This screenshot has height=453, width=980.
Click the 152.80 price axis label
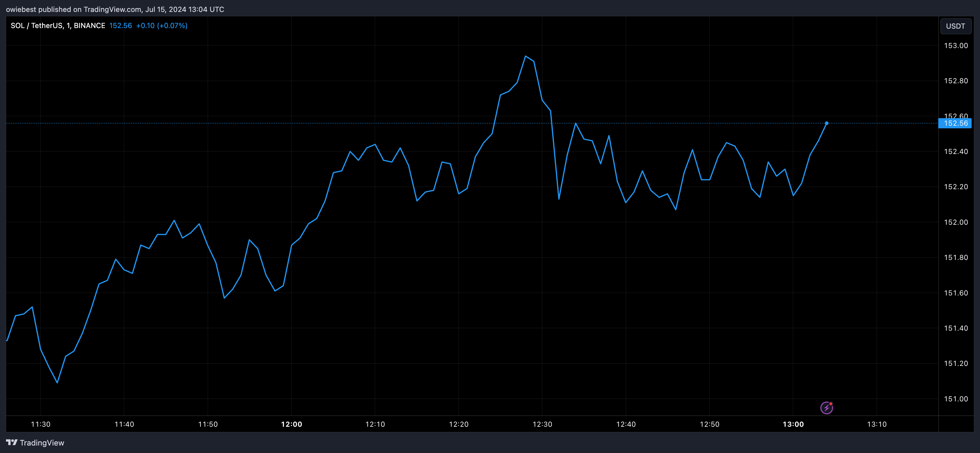click(956, 81)
